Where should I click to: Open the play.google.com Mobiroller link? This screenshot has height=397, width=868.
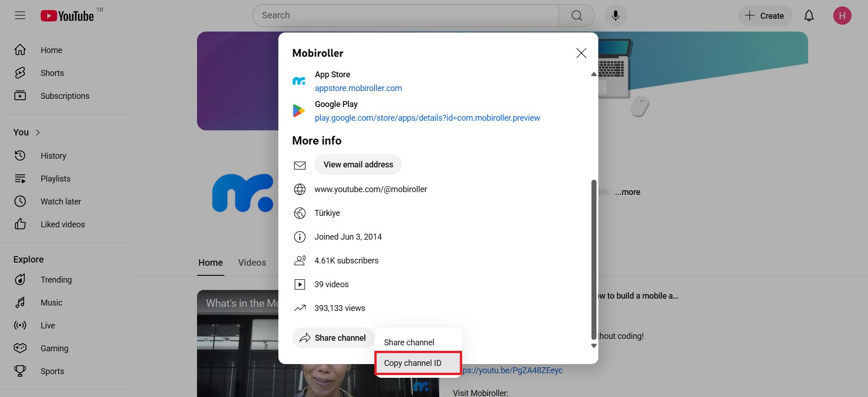427,118
